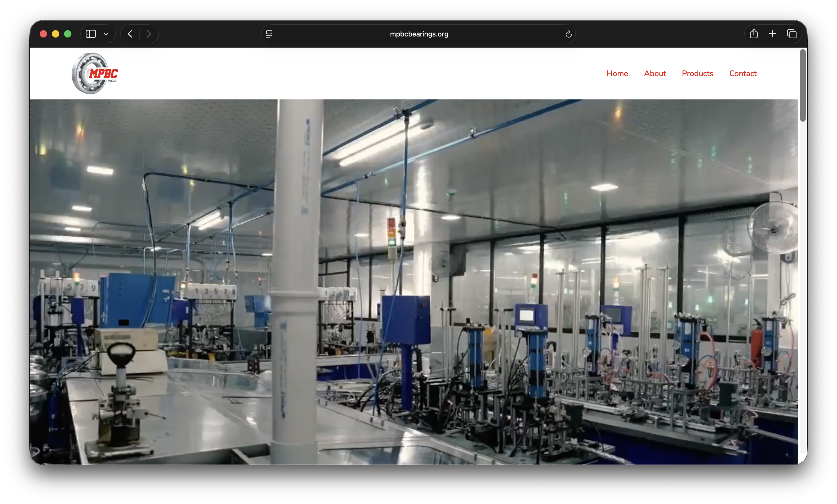Image resolution: width=837 pixels, height=504 pixels.
Task: Show the tab overview
Action: pyautogui.click(x=792, y=34)
